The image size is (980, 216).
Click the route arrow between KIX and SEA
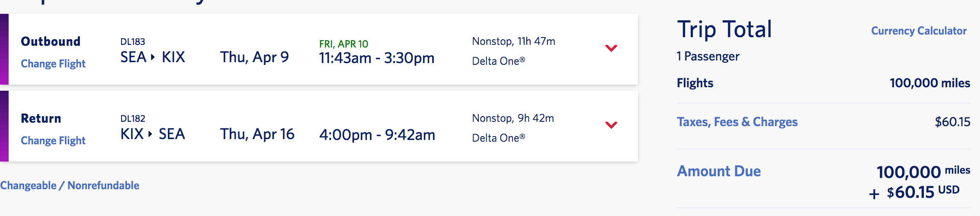[150, 134]
